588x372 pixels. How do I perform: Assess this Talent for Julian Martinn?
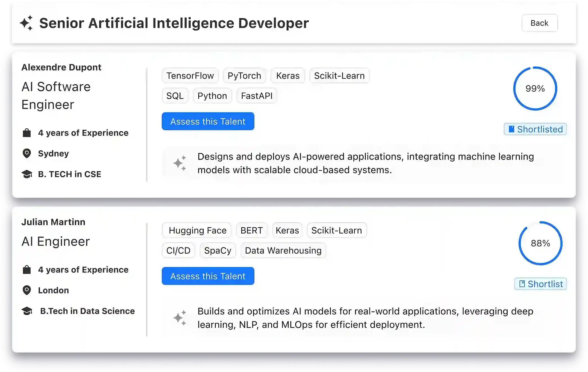click(x=208, y=276)
